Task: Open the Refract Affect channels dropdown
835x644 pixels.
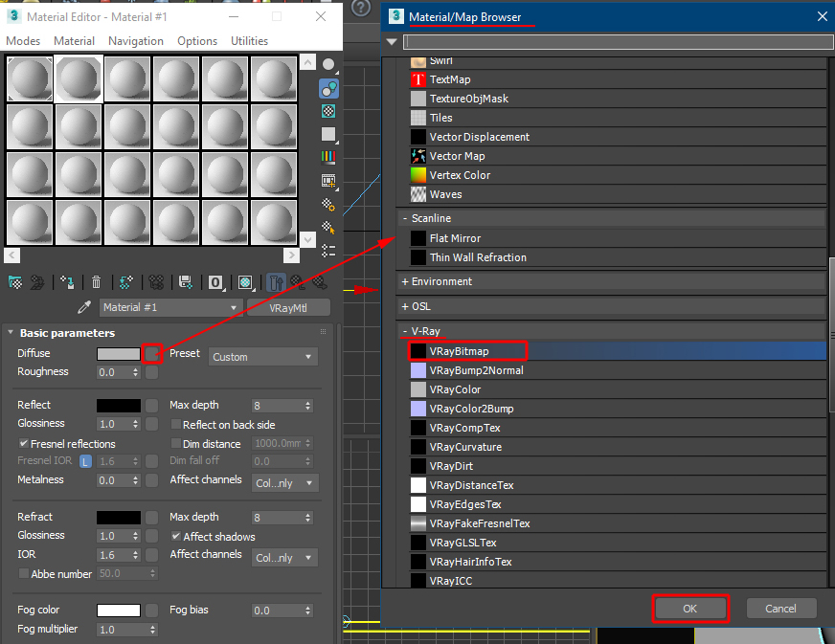Action: click(x=285, y=558)
